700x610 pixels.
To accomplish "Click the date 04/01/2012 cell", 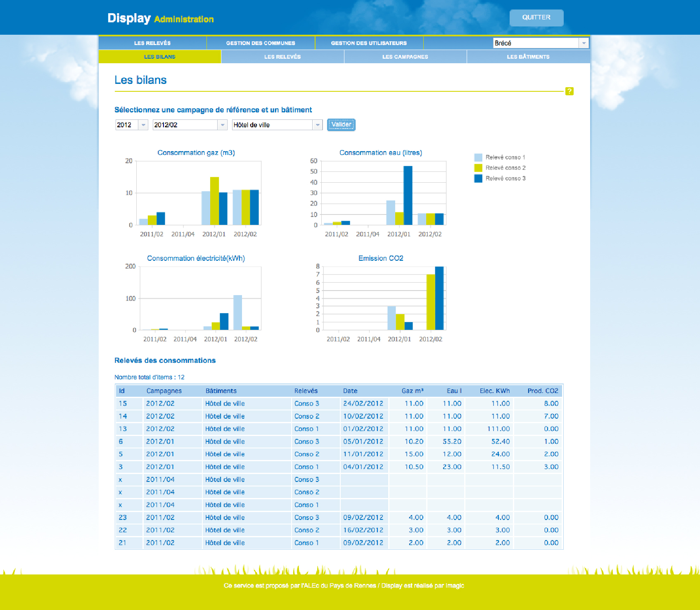I will [x=363, y=467].
